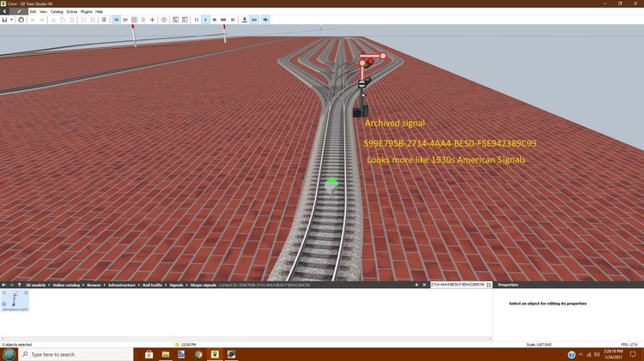This screenshot has width=644, height=361.
Task: Click the step-forward playback icon
Action: (233, 20)
